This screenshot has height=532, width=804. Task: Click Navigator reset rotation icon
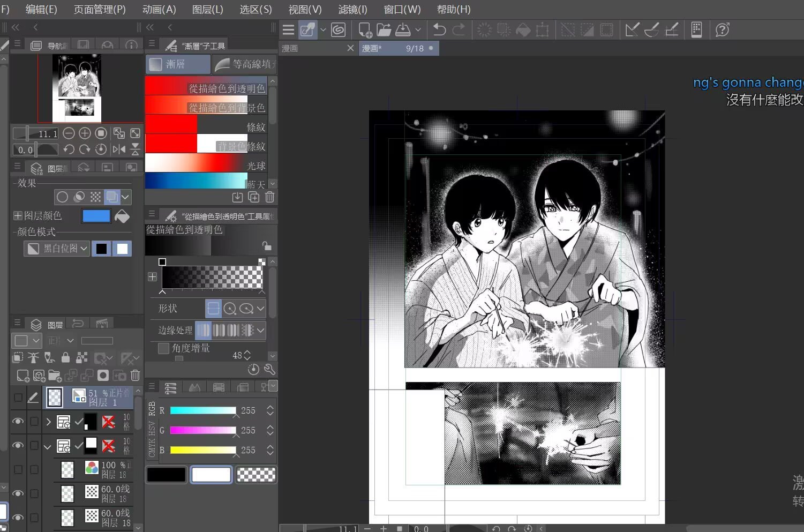(101, 149)
